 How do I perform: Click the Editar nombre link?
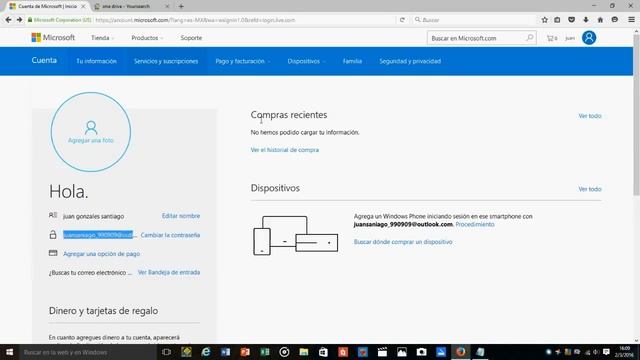[x=181, y=216]
